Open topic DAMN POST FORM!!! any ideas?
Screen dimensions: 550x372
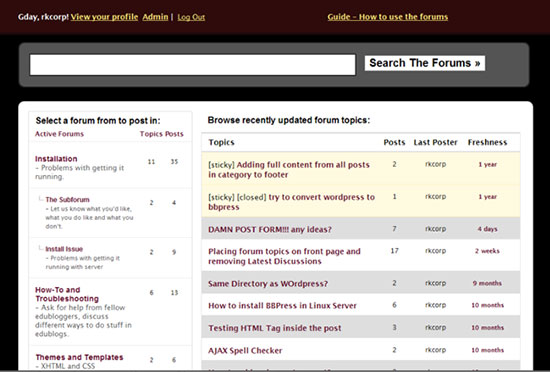point(270,230)
